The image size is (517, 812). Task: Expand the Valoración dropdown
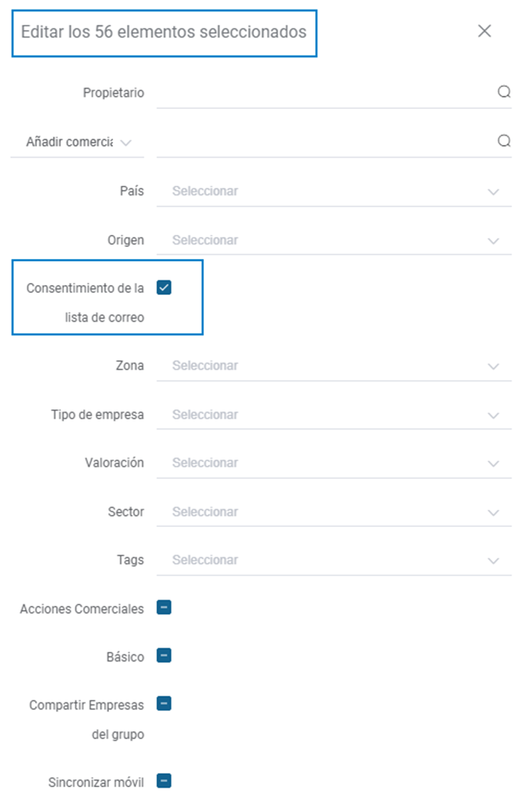coord(334,463)
